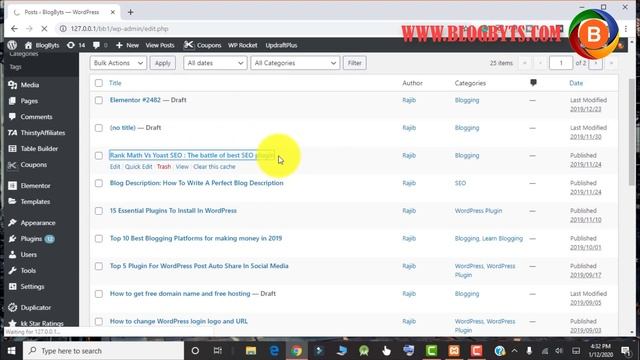Click the ThirstyAffiliates TA icon
The width and height of the screenshot is (640, 360).
pos(13,133)
